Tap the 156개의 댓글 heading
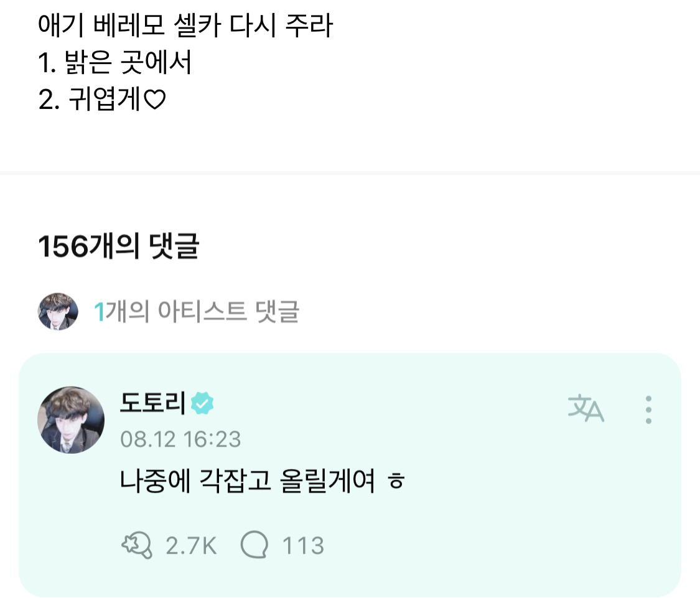The width and height of the screenshot is (700, 613). [118, 248]
